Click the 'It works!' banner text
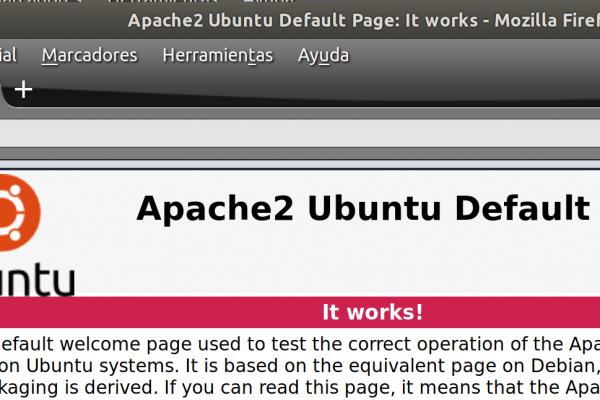The height and width of the screenshot is (400, 600). click(x=372, y=312)
